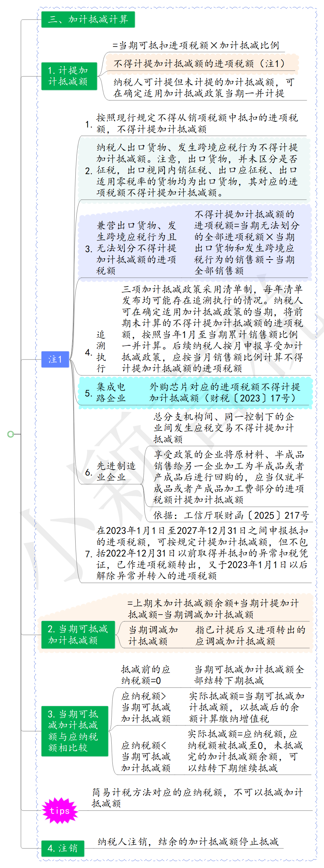The width and height of the screenshot is (324, 868).
Task: Select formula =上期末加计抵减额余额+当期计提
Action: pos(213,609)
